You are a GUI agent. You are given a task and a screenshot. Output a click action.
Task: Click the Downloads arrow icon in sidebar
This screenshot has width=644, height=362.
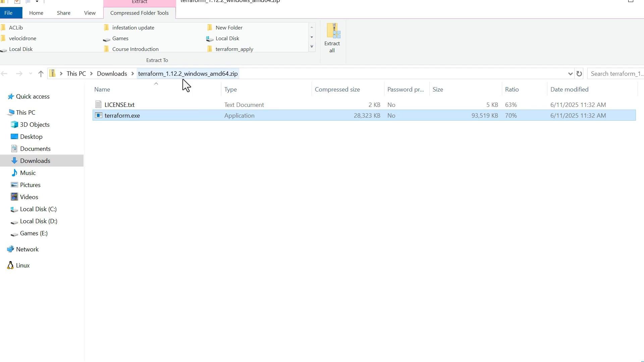(14, 161)
